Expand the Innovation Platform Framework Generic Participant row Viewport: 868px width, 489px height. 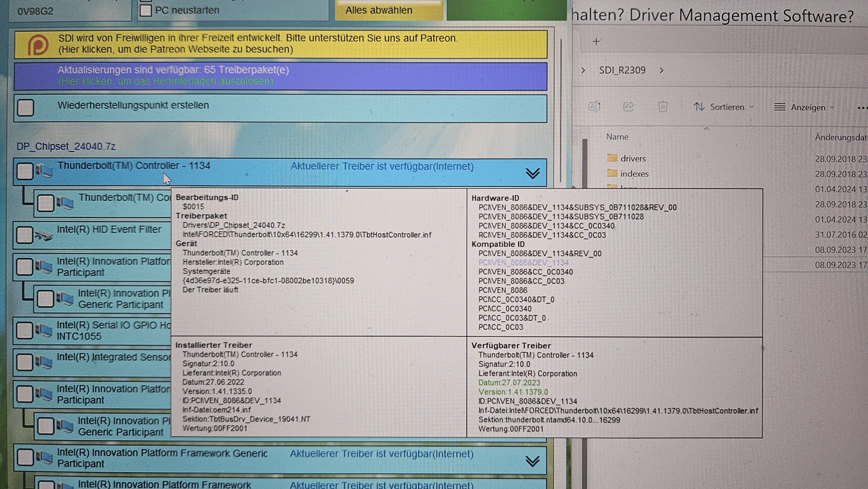(x=532, y=461)
